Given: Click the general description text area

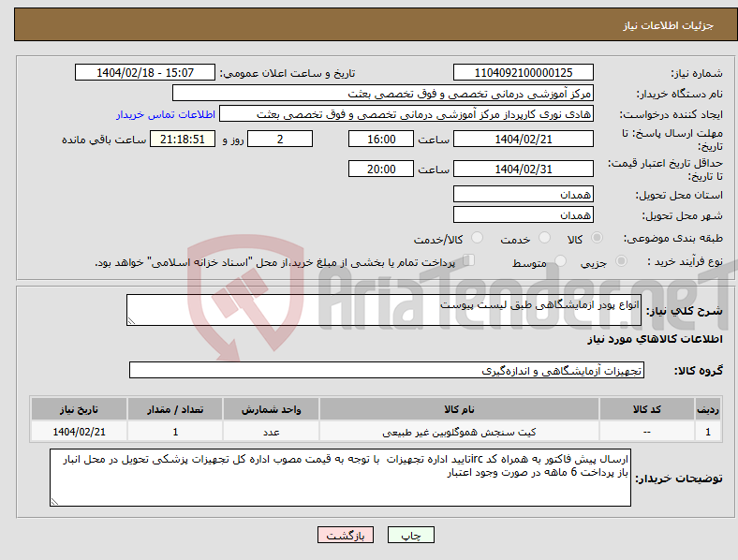Looking at the screenshot, I should coord(384,310).
